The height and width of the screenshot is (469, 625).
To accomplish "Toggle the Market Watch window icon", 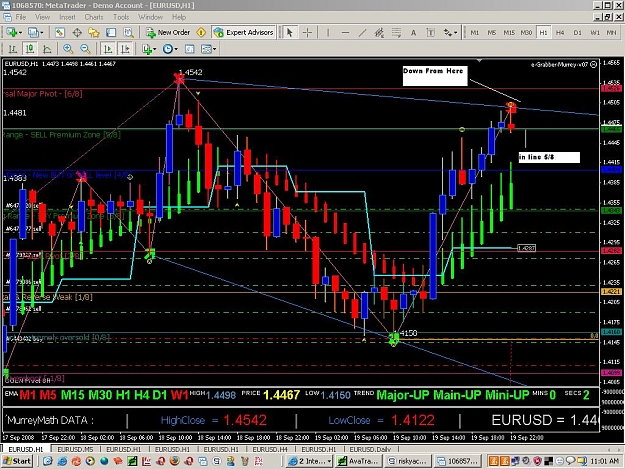I will tap(60, 32).
